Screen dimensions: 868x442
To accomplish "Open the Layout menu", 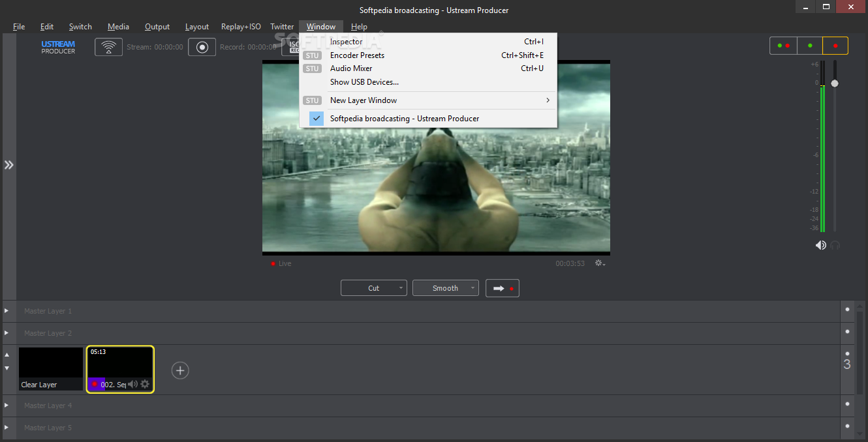I will click(197, 27).
